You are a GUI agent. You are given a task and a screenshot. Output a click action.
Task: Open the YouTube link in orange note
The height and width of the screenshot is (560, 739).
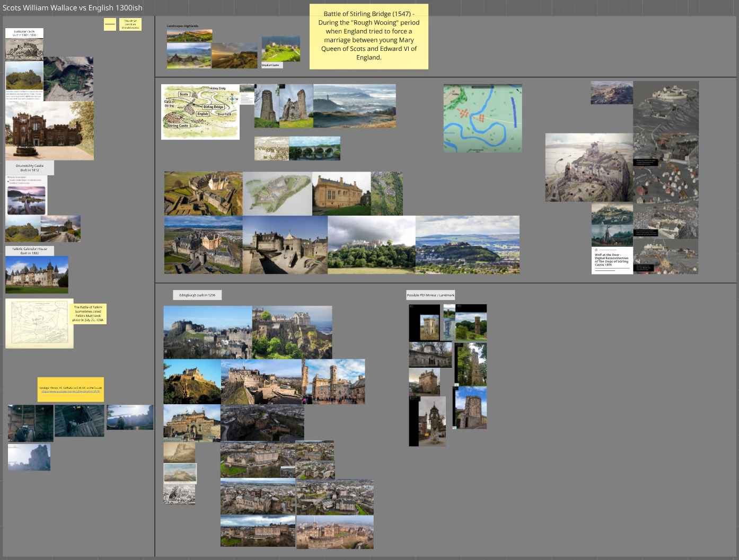click(x=71, y=392)
